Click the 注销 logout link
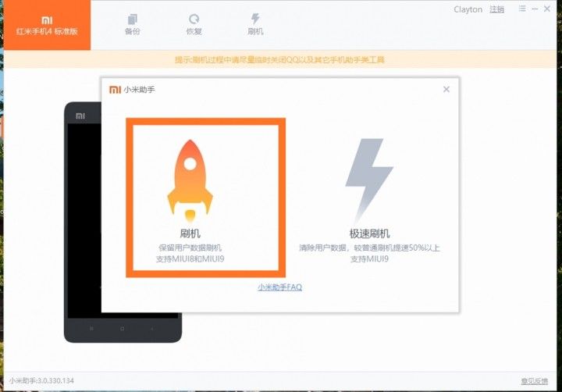Screen dimensions: 562x392 pyautogui.click(x=496, y=9)
